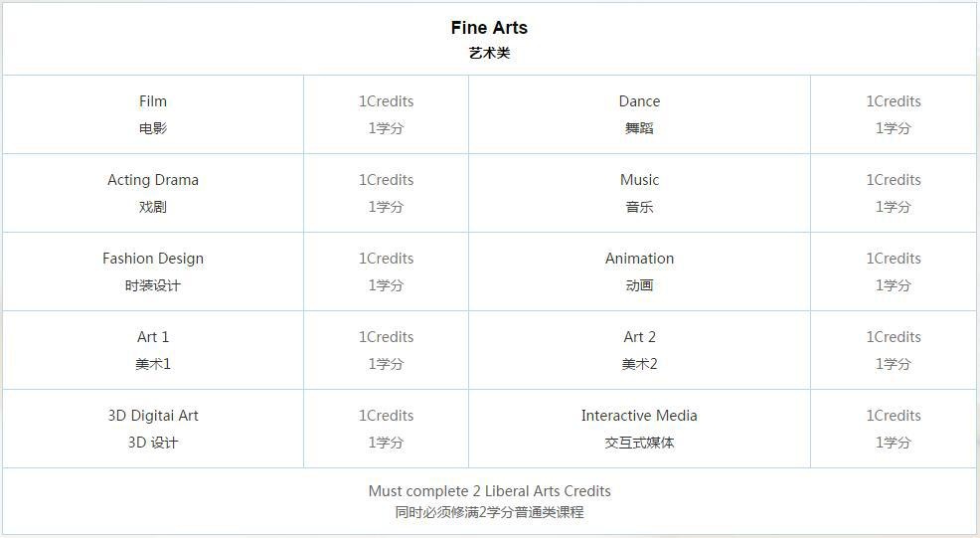The image size is (980, 538).
Task: Click the Art 2 course label
Action: (639, 337)
